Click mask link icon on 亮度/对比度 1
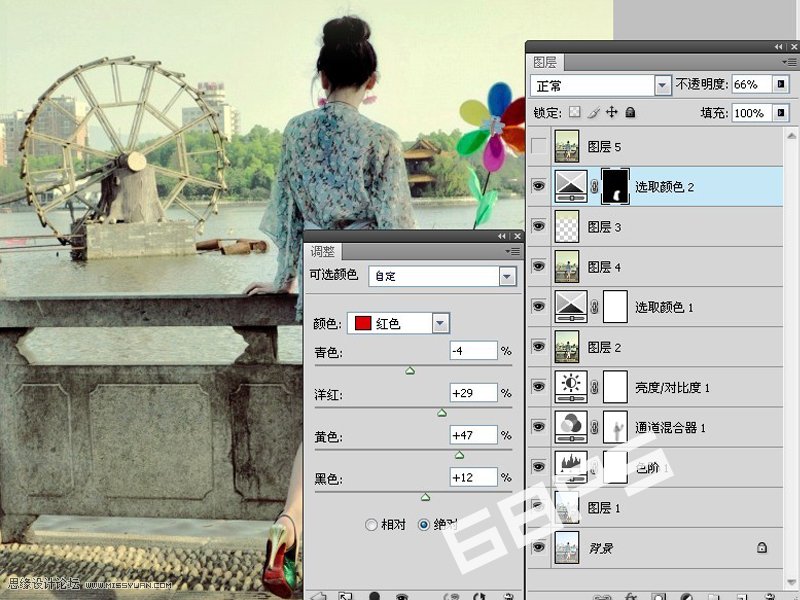Screen dimensions: 800x600 point(594,387)
